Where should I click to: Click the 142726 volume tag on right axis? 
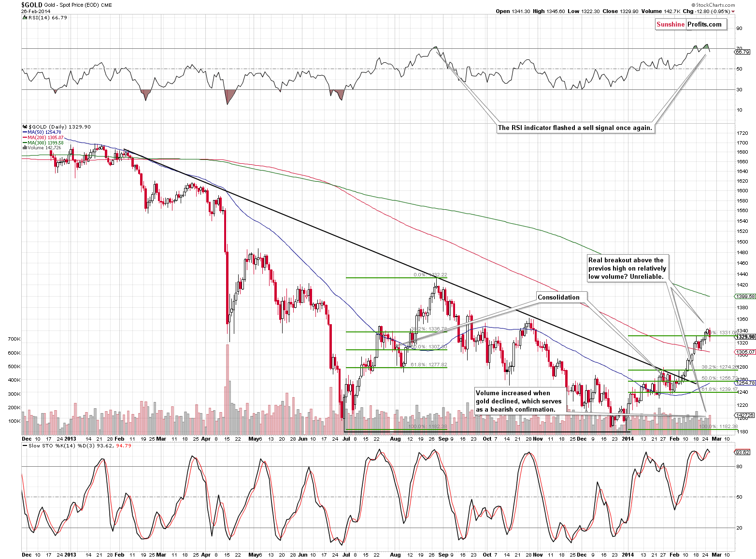(x=744, y=415)
